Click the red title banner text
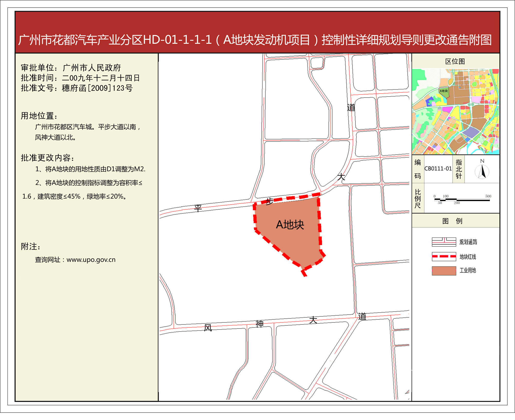Screen dimensions: 515x420 [x=255, y=40]
